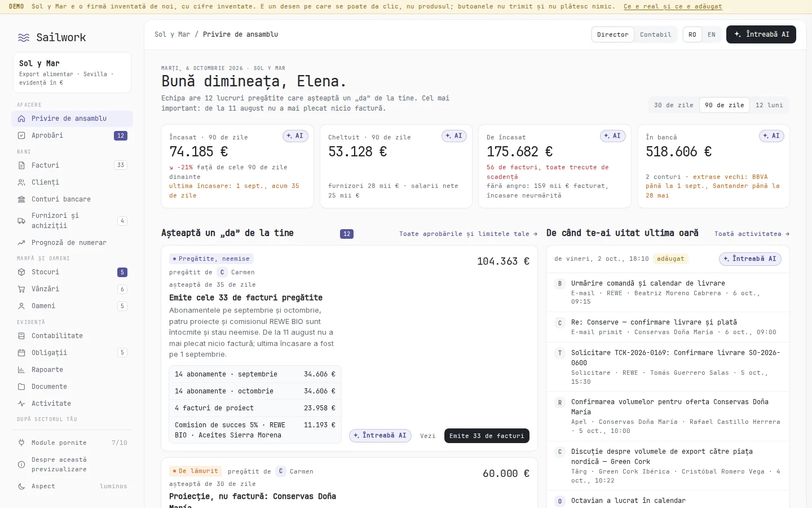Open the Toată activitatea link
The width and height of the screenshot is (812, 508).
point(752,234)
